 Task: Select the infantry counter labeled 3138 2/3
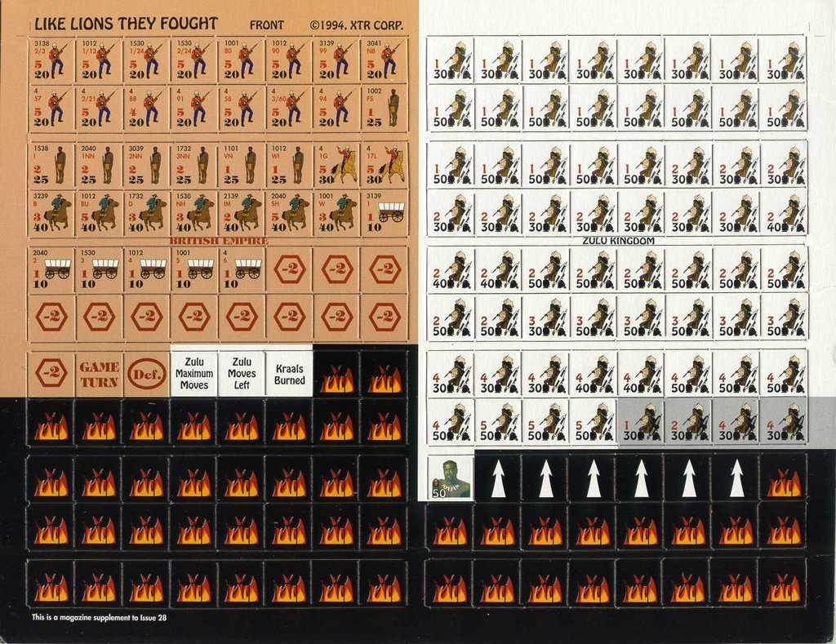pos(51,60)
